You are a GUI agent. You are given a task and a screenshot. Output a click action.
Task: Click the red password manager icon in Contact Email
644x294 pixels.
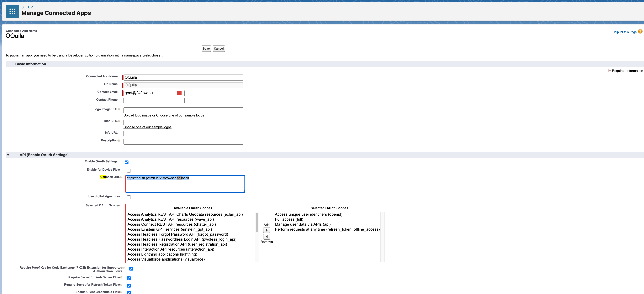coord(179,93)
